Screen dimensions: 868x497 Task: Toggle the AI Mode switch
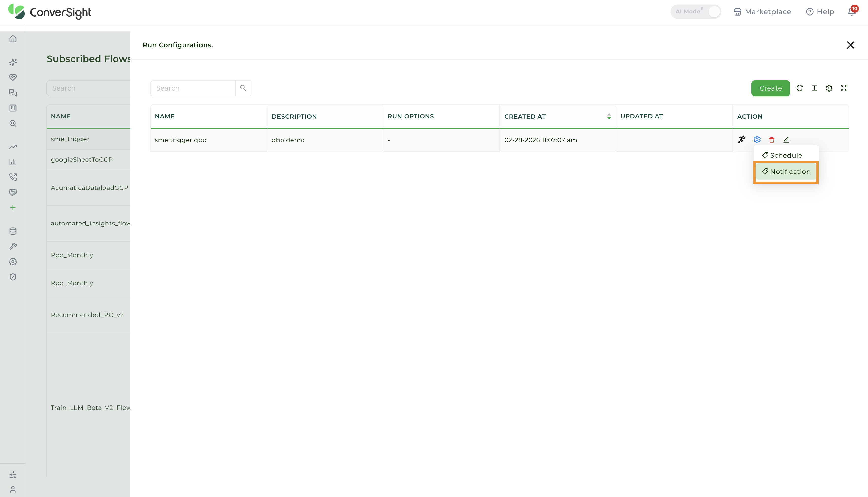tap(696, 12)
